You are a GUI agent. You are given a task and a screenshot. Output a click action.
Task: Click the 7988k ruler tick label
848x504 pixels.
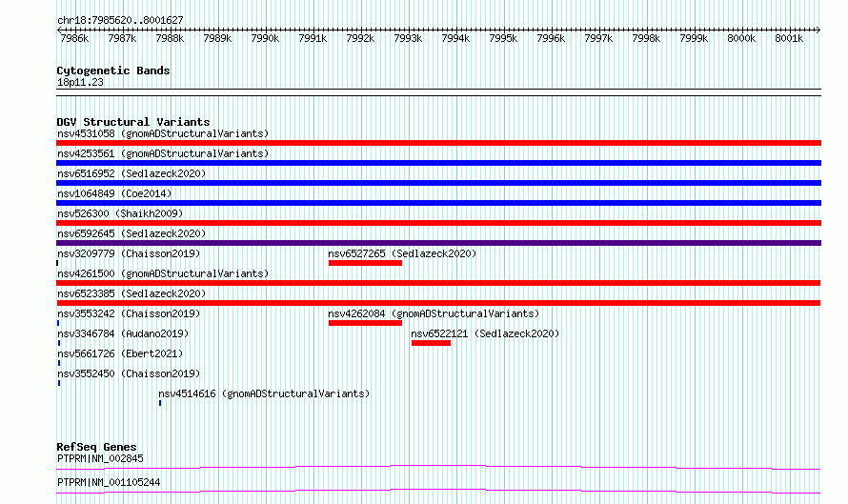(170, 38)
